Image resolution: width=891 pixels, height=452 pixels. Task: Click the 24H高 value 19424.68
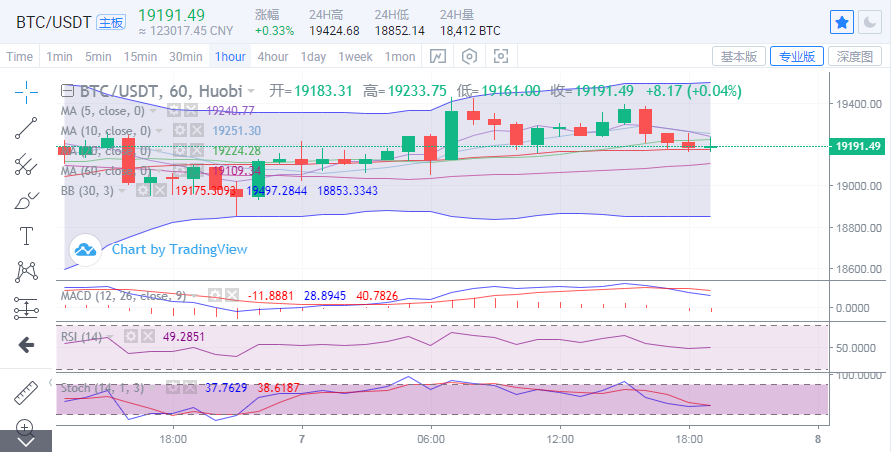334,31
